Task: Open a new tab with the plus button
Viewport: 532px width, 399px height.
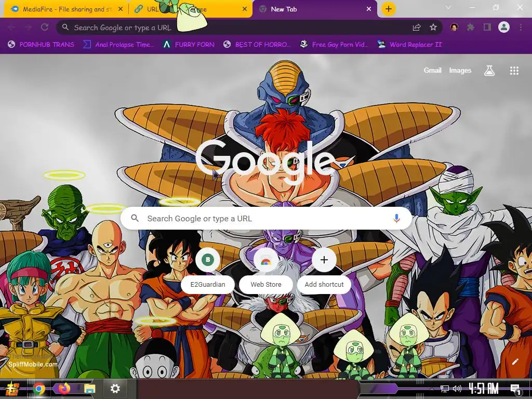Action: tap(389, 9)
